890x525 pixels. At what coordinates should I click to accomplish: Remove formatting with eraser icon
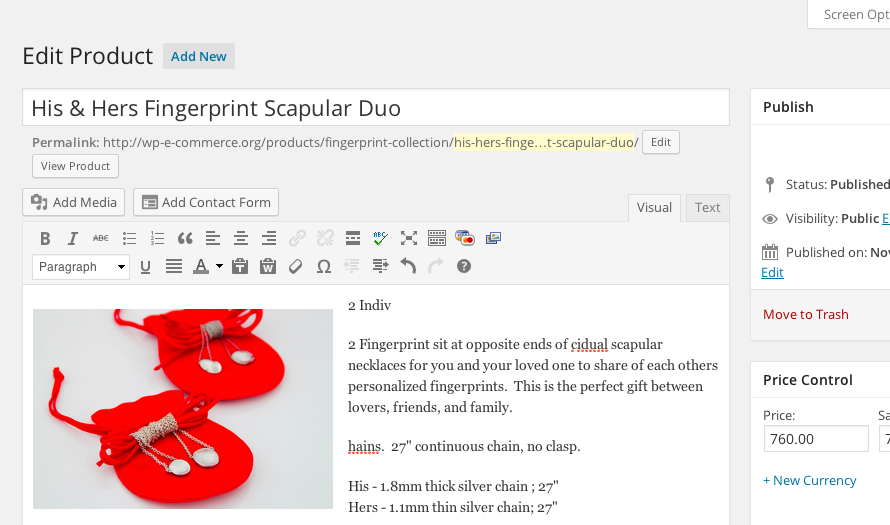point(296,267)
